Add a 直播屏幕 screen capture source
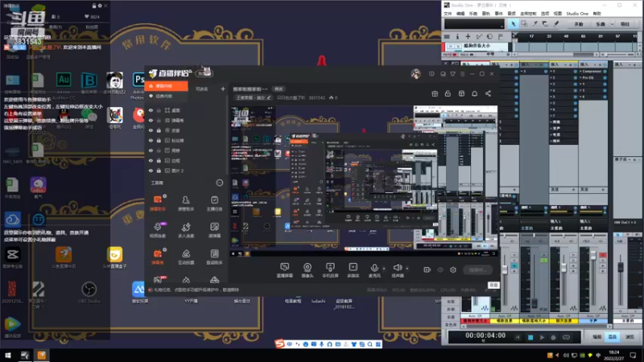This screenshot has height=362, width=644. [x=285, y=270]
